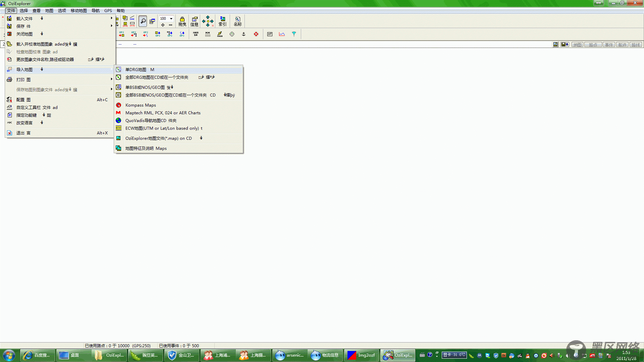
Task: Click the 路线 routes button
Action: click(636, 45)
